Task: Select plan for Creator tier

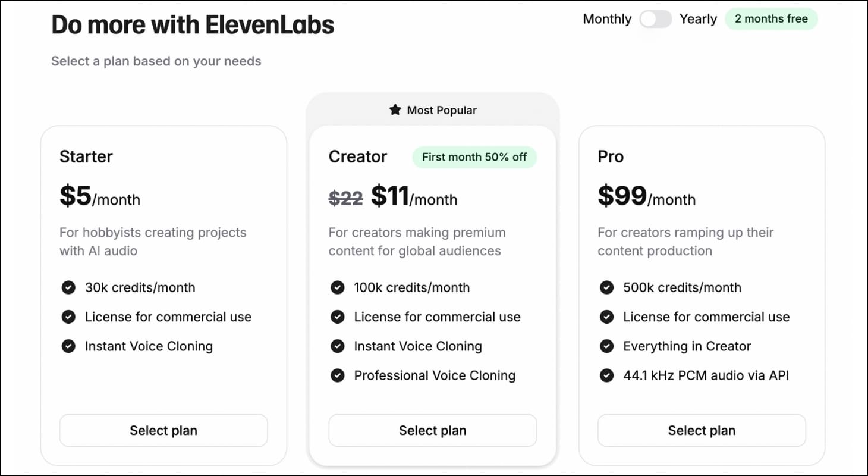Action: click(x=432, y=430)
